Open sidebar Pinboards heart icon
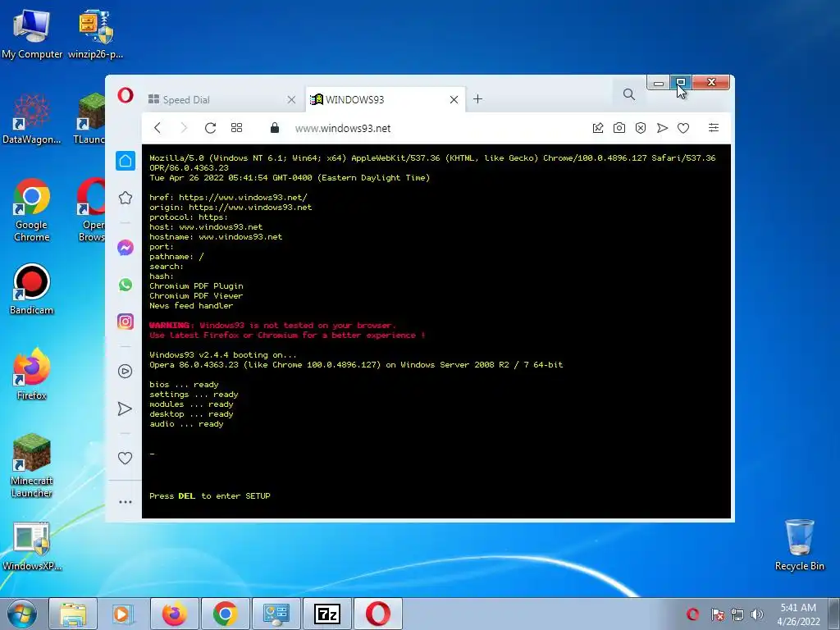 click(125, 458)
